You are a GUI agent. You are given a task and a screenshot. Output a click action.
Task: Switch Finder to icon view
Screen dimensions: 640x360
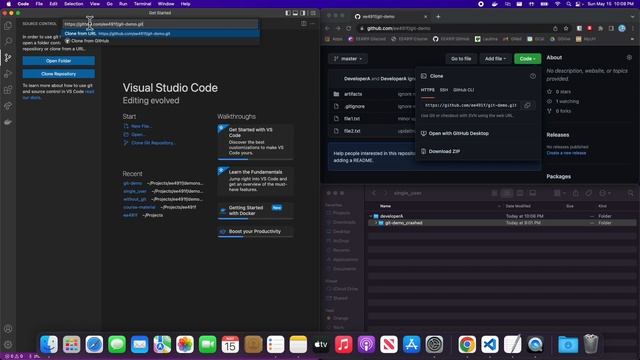pyautogui.click(x=494, y=193)
